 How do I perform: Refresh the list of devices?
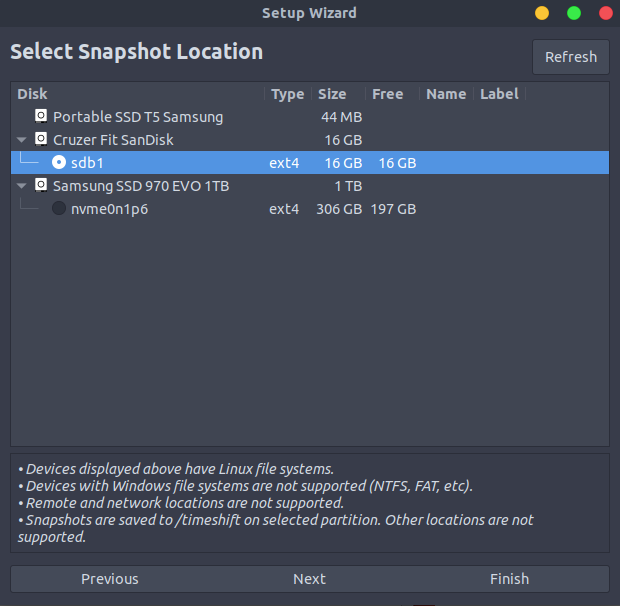570,57
